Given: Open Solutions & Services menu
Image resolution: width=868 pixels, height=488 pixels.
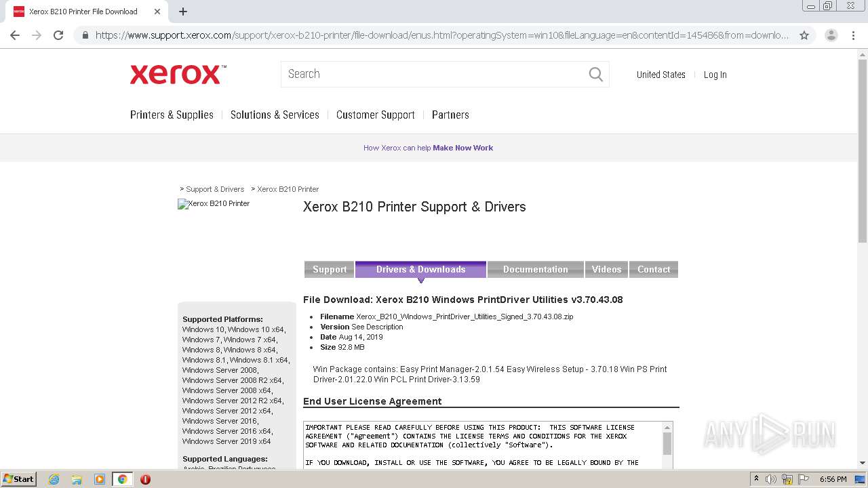Looking at the screenshot, I should tap(275, 115).
